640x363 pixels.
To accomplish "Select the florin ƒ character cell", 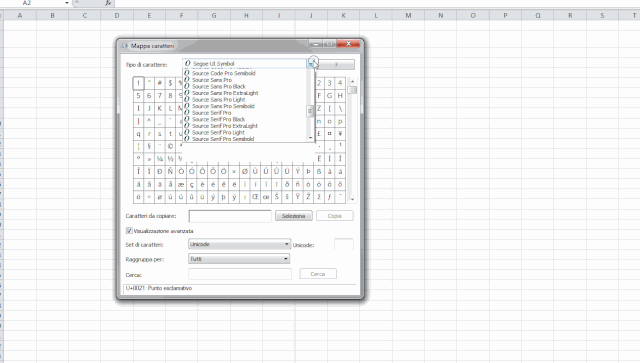I will coord(329,197).
